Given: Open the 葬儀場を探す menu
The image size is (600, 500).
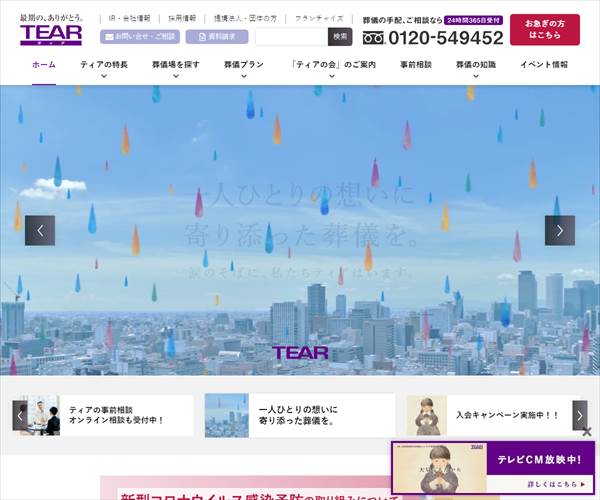Looking at the screenshot, I should [x=176, y=65].
